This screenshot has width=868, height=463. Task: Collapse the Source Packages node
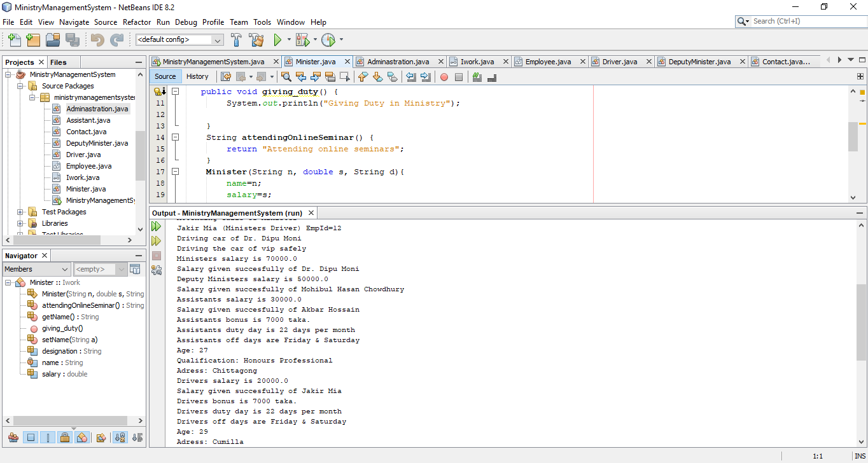click(20, 86)
